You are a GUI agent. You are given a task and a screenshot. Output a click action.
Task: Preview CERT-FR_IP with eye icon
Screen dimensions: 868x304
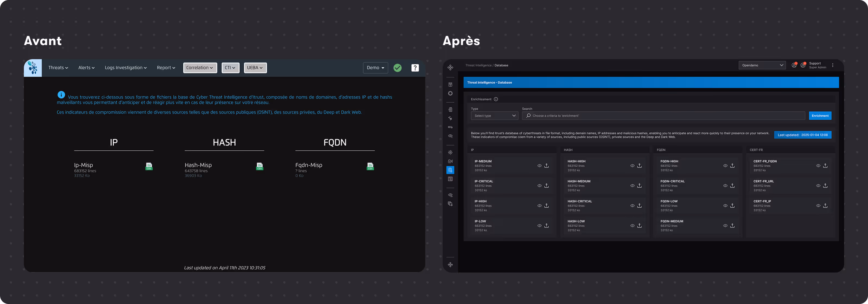click(818, 205)
